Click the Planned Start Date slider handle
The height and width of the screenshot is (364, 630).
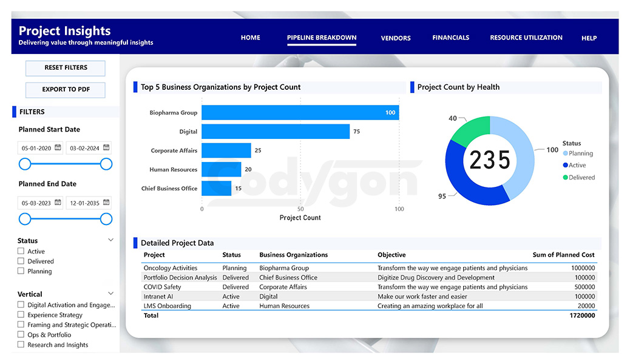click(25, 164)
